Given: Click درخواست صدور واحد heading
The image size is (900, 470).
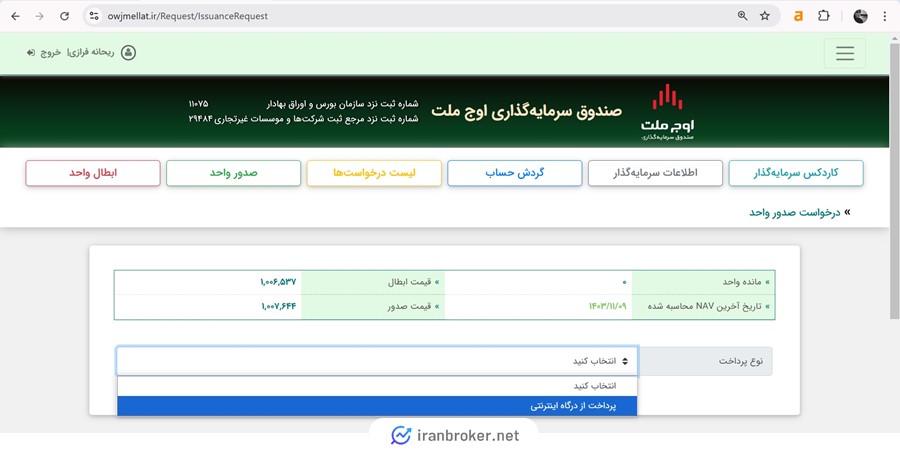Looking at the screenshot, I should [794, 212].
